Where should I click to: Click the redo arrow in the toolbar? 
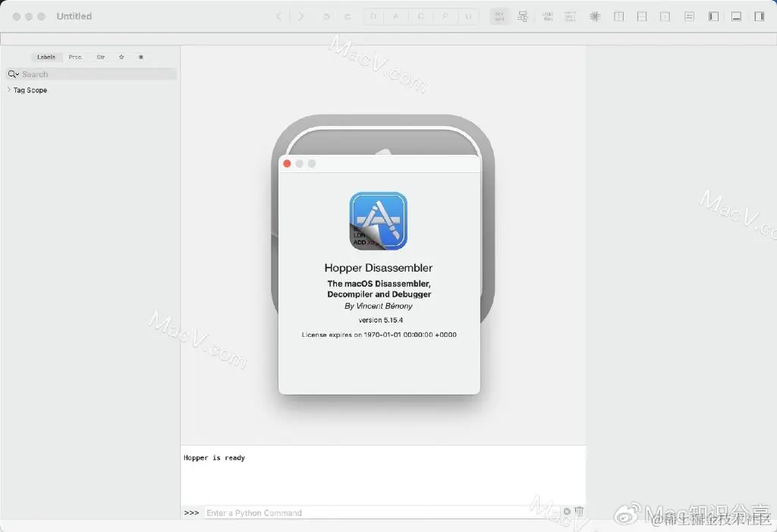348,17
